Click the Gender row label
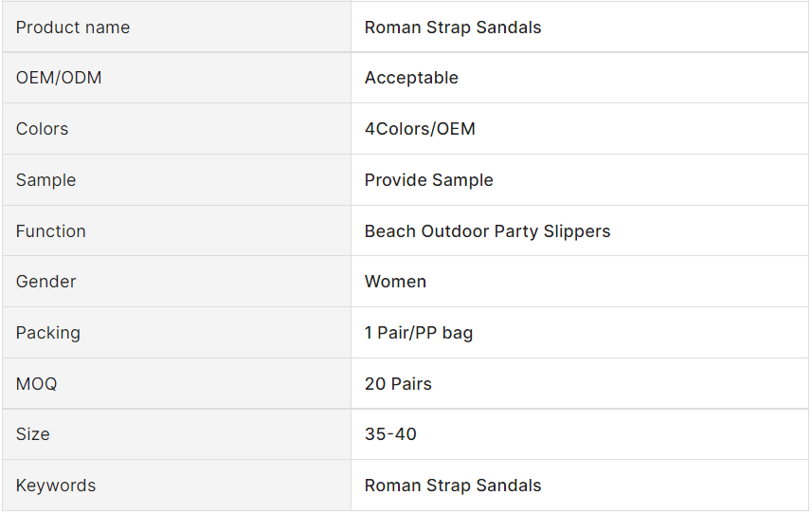 point(46,282)
